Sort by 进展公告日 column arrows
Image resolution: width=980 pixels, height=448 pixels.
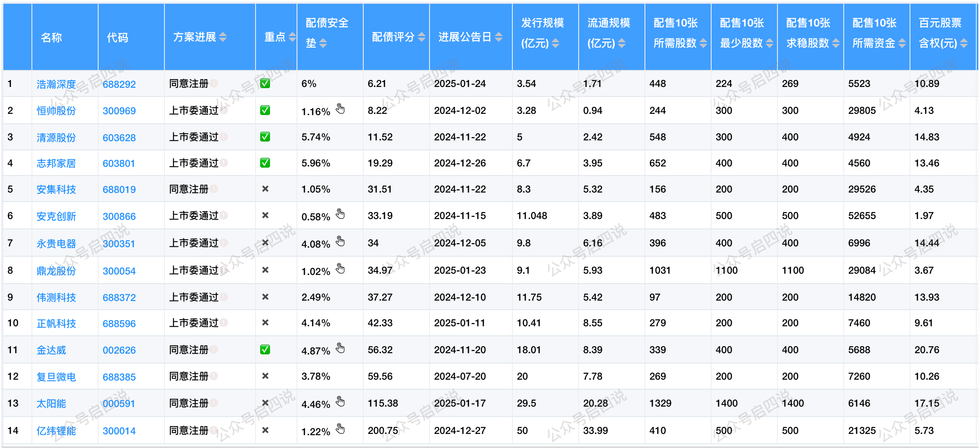click(x=499, y=37)
